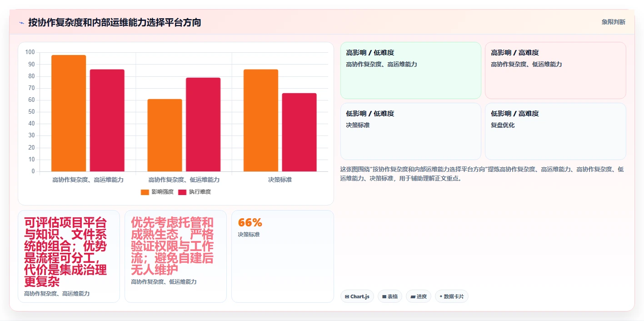Click the red bar for 高协作复杂度、低运维能力
The image size is (644, 321).
[203, 125]
